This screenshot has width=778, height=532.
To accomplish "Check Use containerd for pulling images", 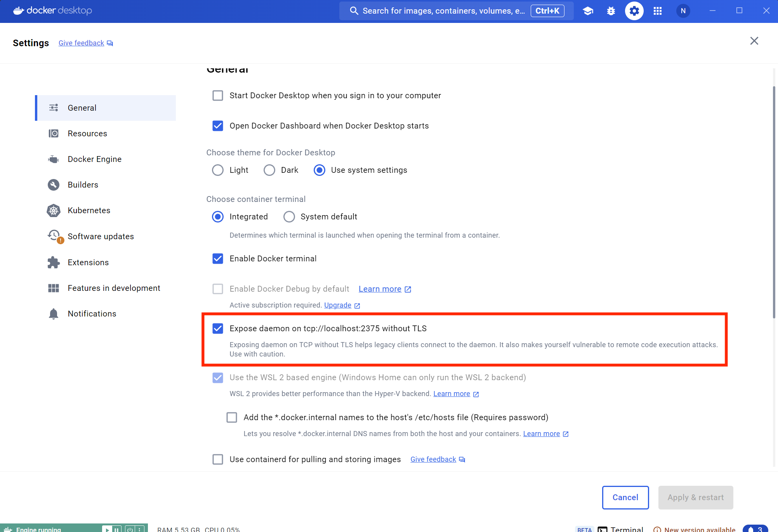I will pos(218,459).
